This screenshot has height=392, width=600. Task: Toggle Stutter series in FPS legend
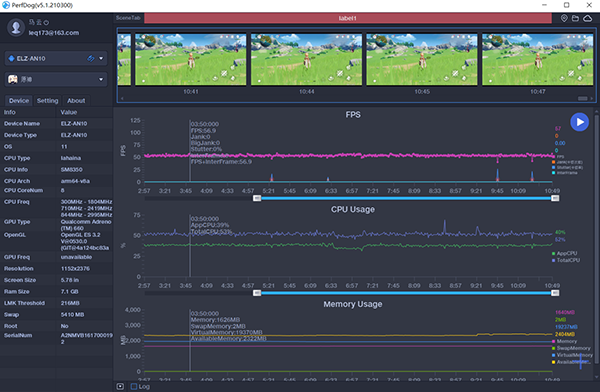pyautogui.click(x=567, y=167)
